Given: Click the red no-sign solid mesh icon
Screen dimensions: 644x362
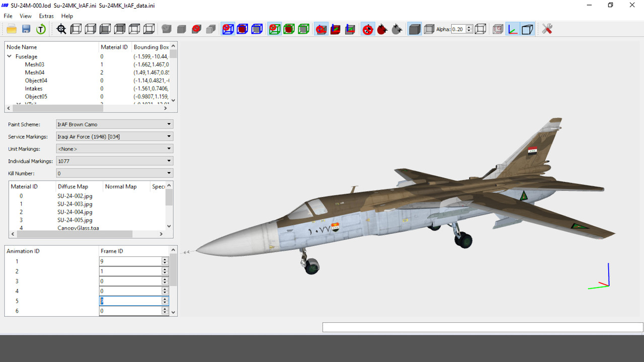Looking at the screenshot, I should 196,29.
